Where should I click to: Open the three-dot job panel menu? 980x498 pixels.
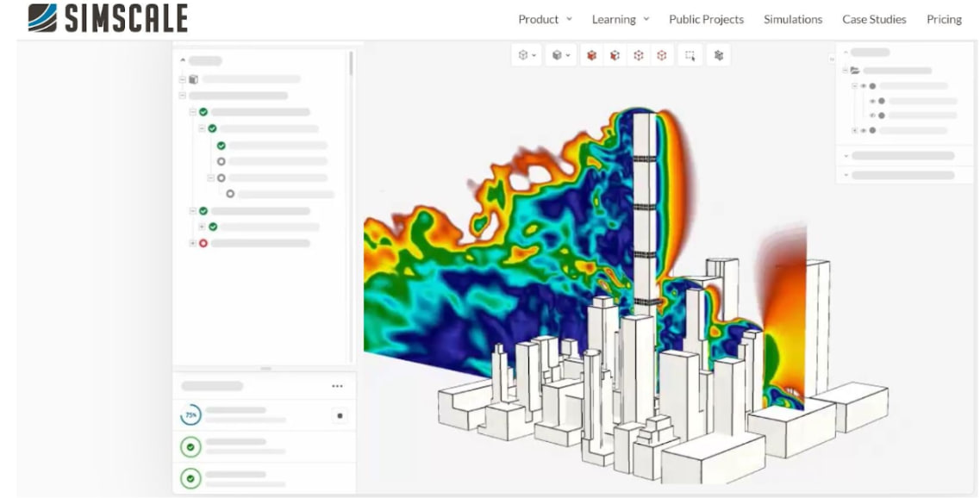(x=337, y=386)
